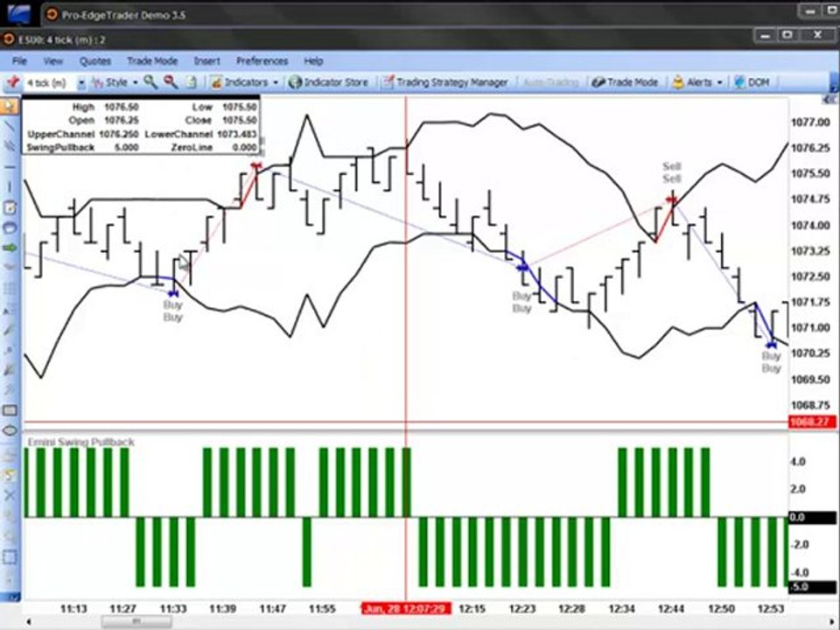Open the Preferences menu
The width and height of the screenshot is (840, 630).
point(262,60)
